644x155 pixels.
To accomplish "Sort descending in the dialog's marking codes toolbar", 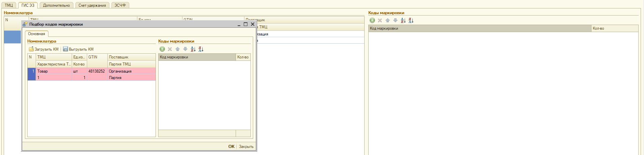I will pos(201,49).
